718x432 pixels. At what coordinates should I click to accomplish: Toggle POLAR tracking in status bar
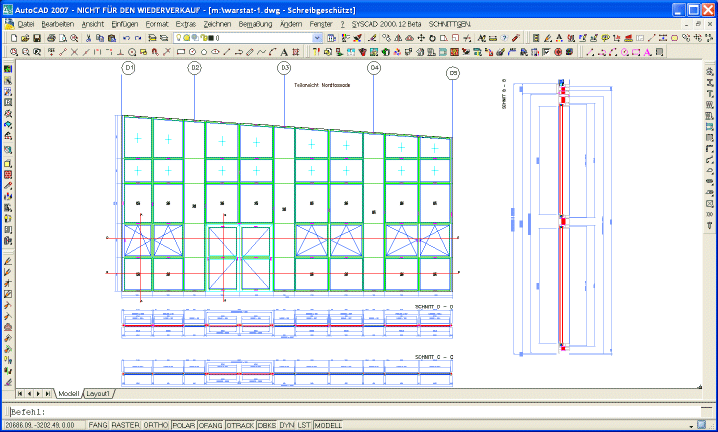[x=184, y=425]
